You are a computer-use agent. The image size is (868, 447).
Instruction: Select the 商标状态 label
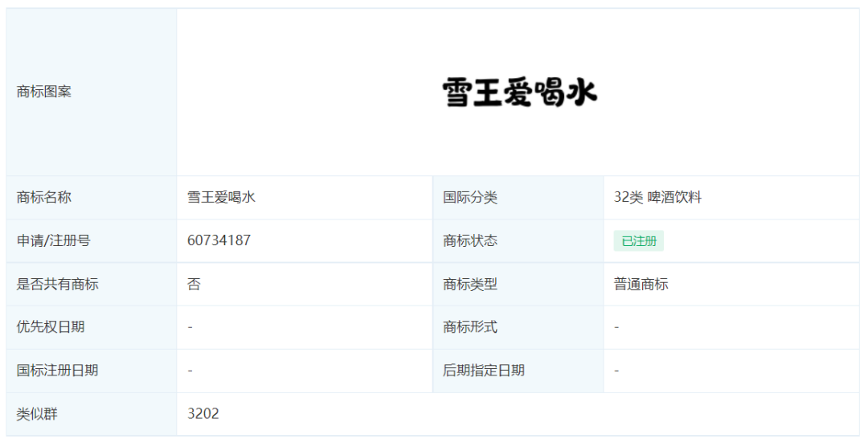point(470,240)
